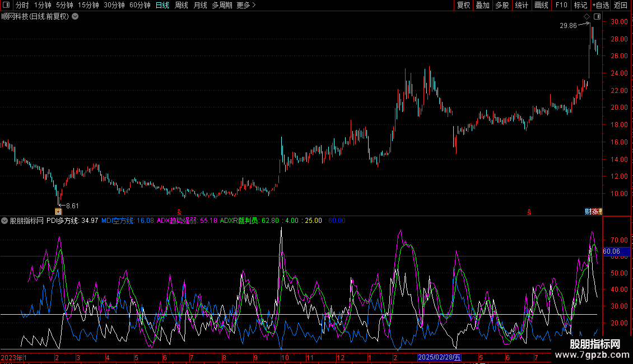Open the 复权 adjustment option
Viewport: 633px width, 364px height.
[463, 5]
